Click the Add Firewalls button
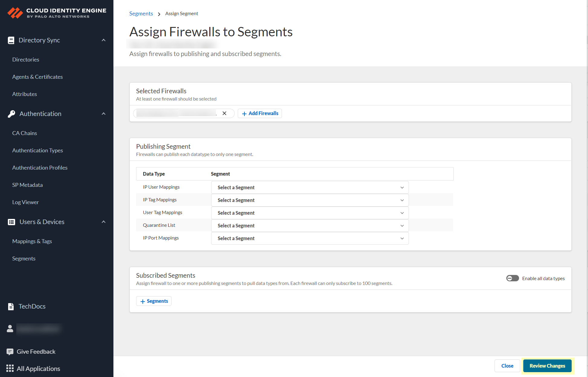This screenshot has height=377, width=588. tap(260, 113)
